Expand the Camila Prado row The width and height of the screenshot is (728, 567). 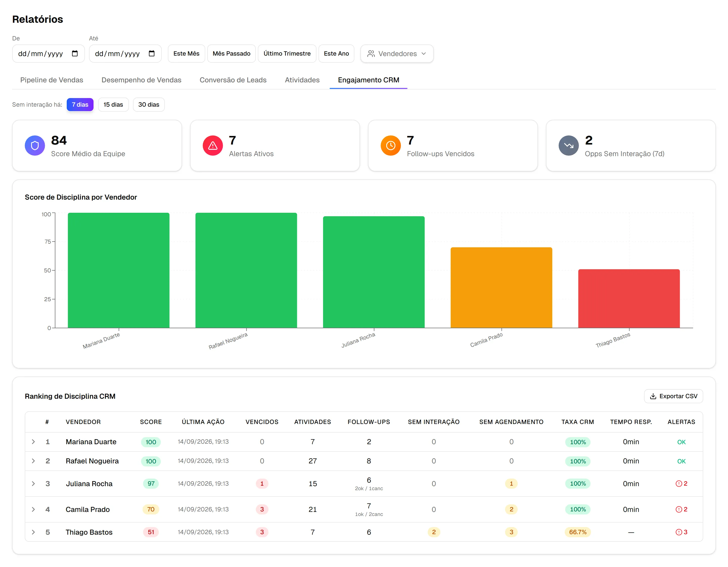(x=33, y=509)
